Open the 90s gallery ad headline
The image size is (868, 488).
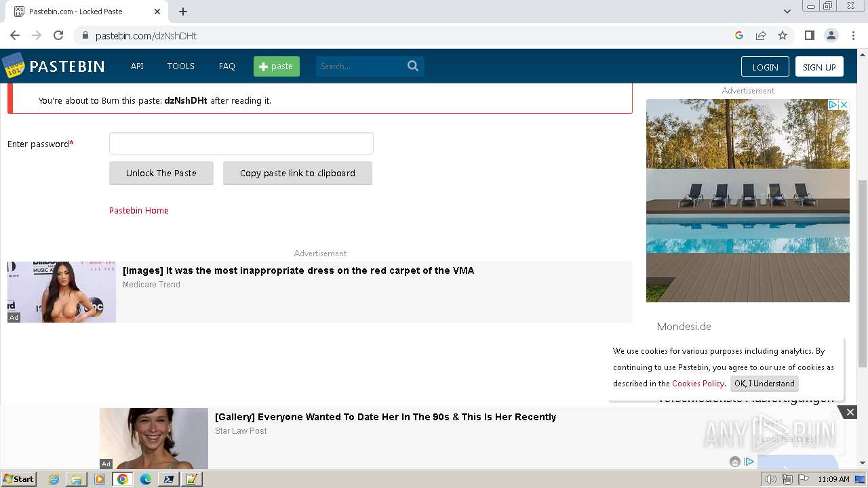point(385,417)
